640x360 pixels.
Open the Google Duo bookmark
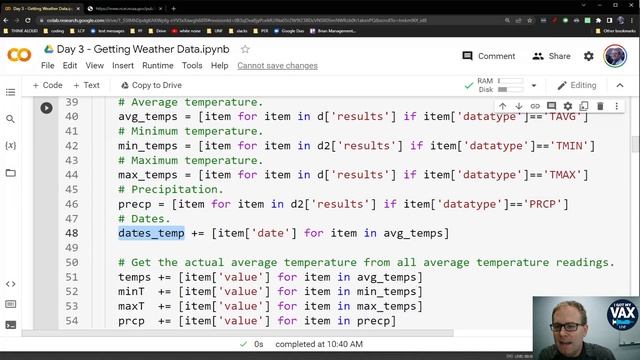point(289,31)
